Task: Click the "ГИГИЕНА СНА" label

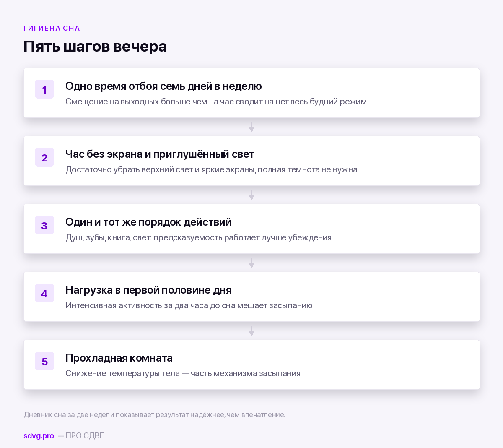Action: (52, 28)
